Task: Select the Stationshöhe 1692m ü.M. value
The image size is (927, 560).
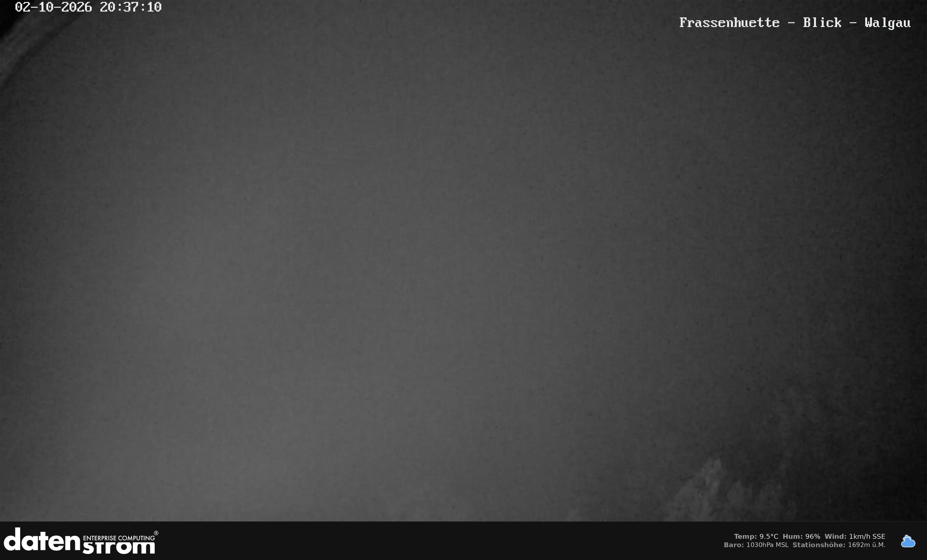Action: click(x=839, y=545)
